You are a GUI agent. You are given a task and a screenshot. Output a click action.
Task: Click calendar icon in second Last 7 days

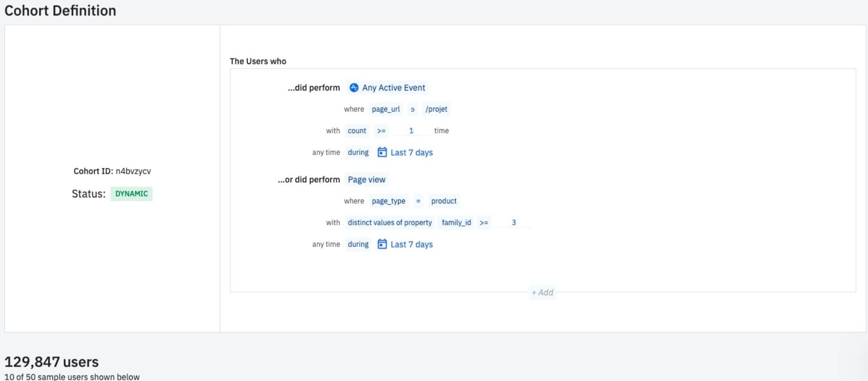click(x=382, y=244)
